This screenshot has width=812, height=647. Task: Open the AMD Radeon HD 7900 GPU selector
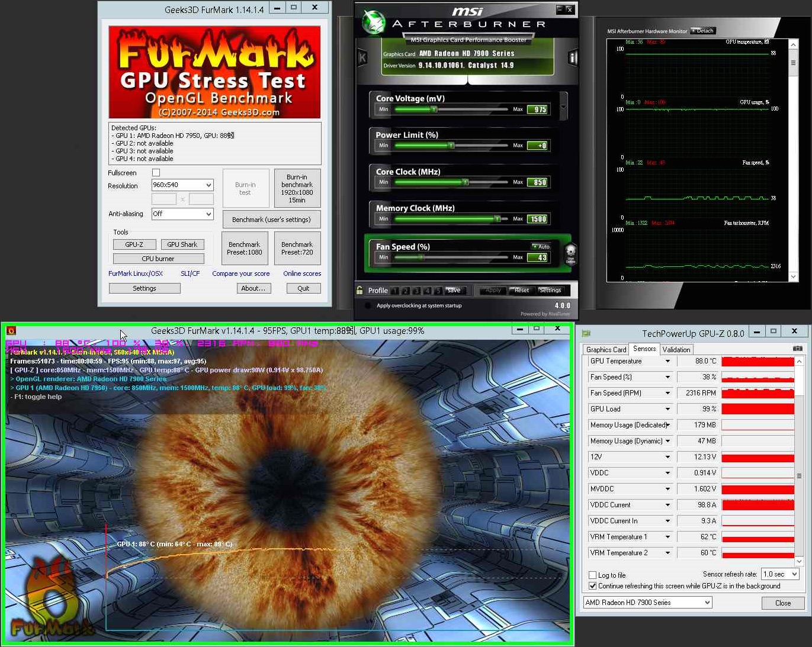[647, 603]
